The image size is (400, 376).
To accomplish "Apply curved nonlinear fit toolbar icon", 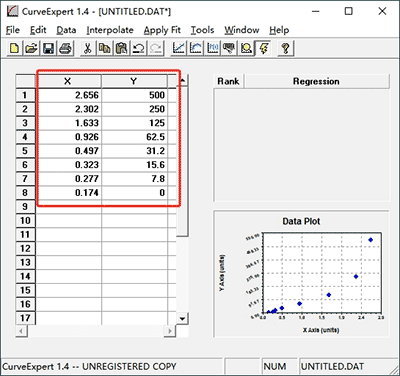I will click(x=196, y=49).
